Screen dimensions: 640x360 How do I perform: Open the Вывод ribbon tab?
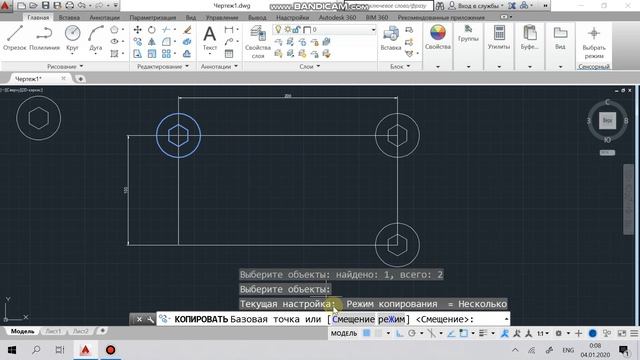click(x=257, y=18)
